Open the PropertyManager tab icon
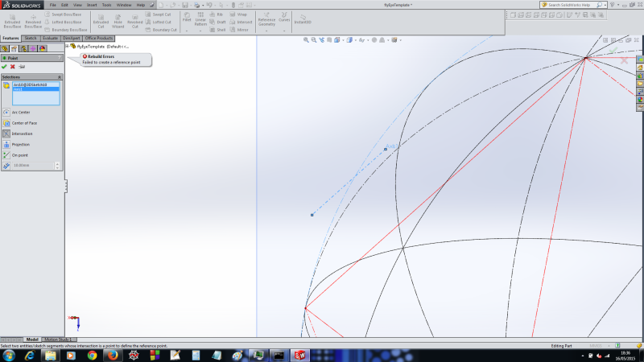The height and width of the screenshot is (362, 644). [14, 48]
